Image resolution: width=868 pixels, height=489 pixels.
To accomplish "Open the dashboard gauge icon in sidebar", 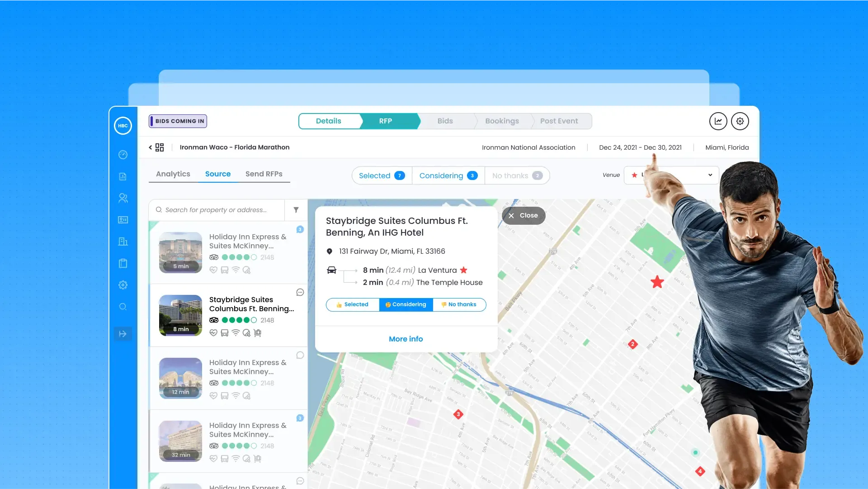I will 123,155.
